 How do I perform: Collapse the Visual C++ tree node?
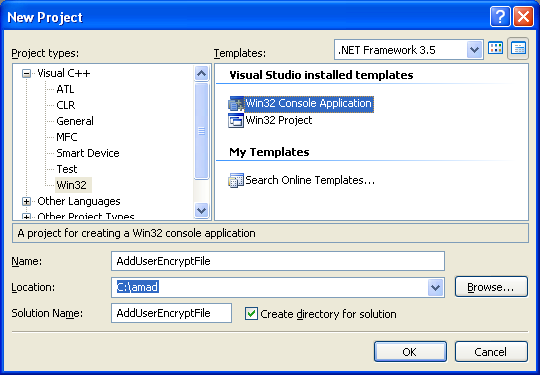click(x=27, y=73)
